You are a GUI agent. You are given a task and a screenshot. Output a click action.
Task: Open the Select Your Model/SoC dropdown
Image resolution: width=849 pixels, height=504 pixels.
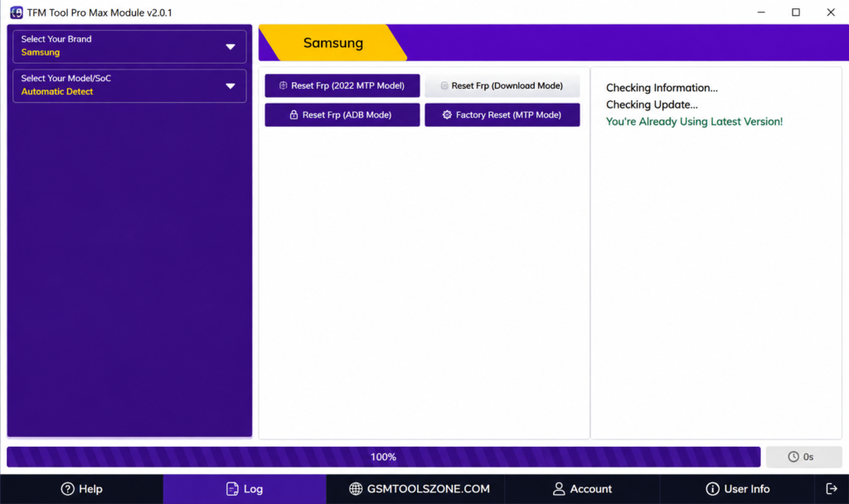(x=129, y=85)
